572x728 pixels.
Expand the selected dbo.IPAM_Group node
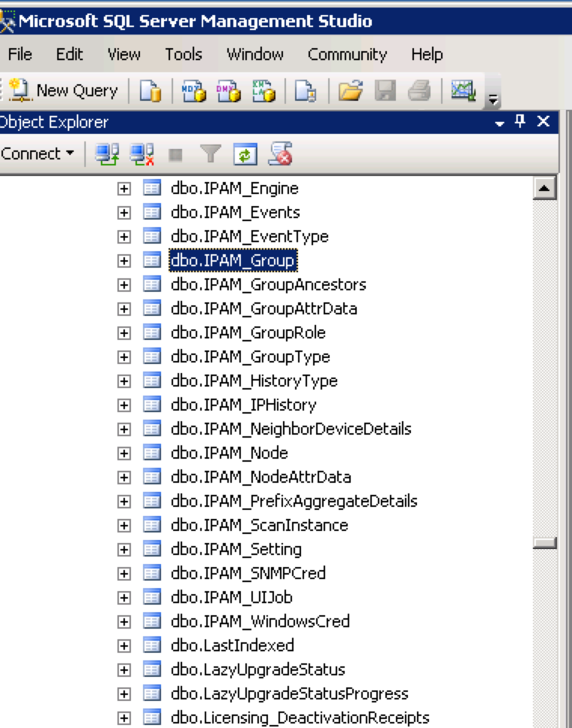tap(123, 262)
